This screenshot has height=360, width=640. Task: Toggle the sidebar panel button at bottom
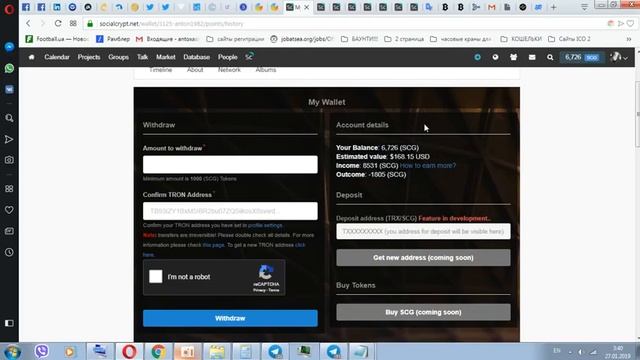(x=9, y=323)
